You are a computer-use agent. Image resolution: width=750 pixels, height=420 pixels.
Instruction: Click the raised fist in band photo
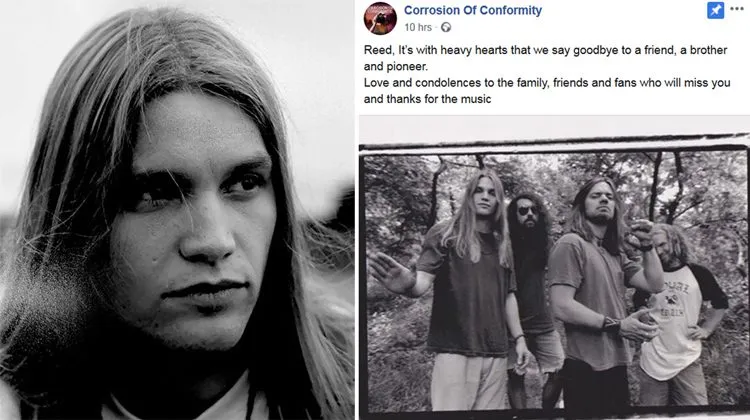point(642,234)
